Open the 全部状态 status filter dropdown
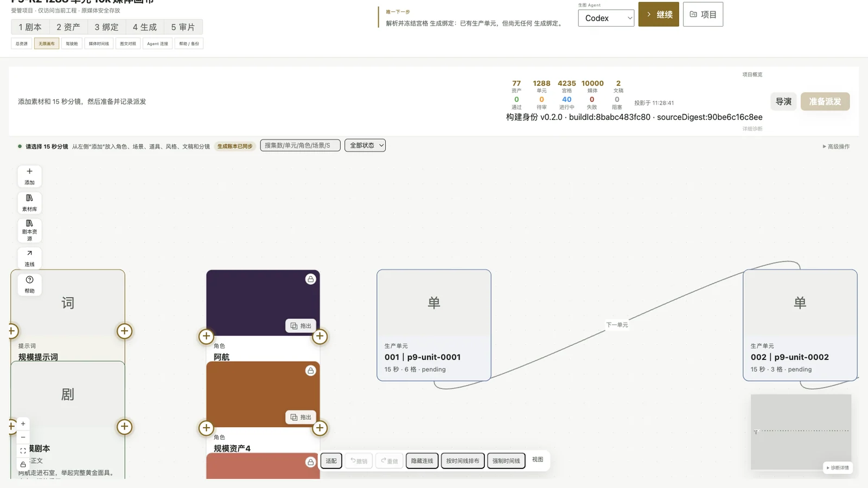The height and width of the screenshot is (488, 868). pyautogui.click(x=365, y=145)
